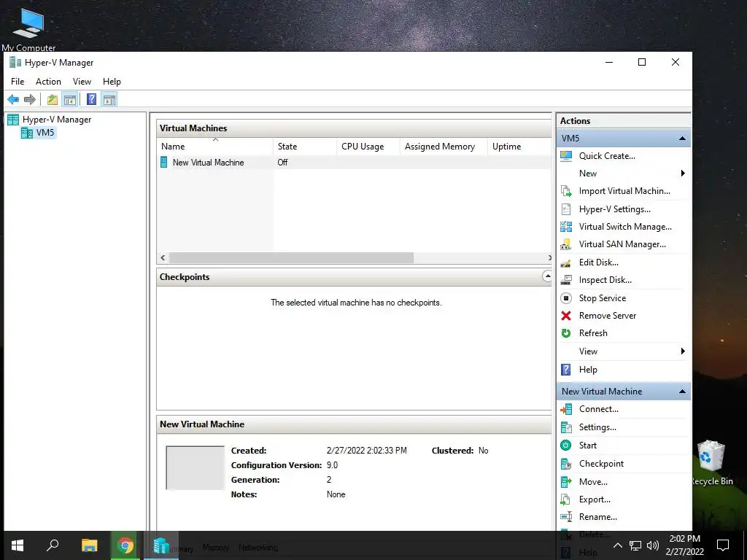Toggle the Show/Hide Action Pane toolbar icon
The image size is (747, 560).
(x=109, y=99)
